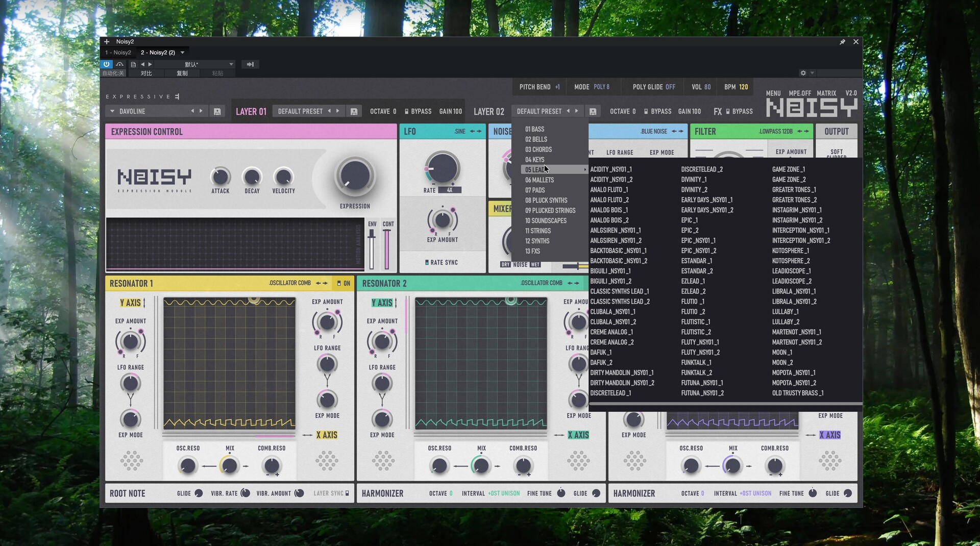Go to the next Layer 01 preset
The height and width of the screenshot is (546, 980).
337,111
